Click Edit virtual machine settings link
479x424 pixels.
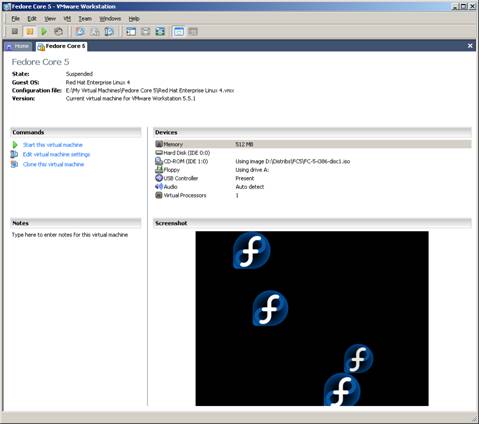[56, 154]
